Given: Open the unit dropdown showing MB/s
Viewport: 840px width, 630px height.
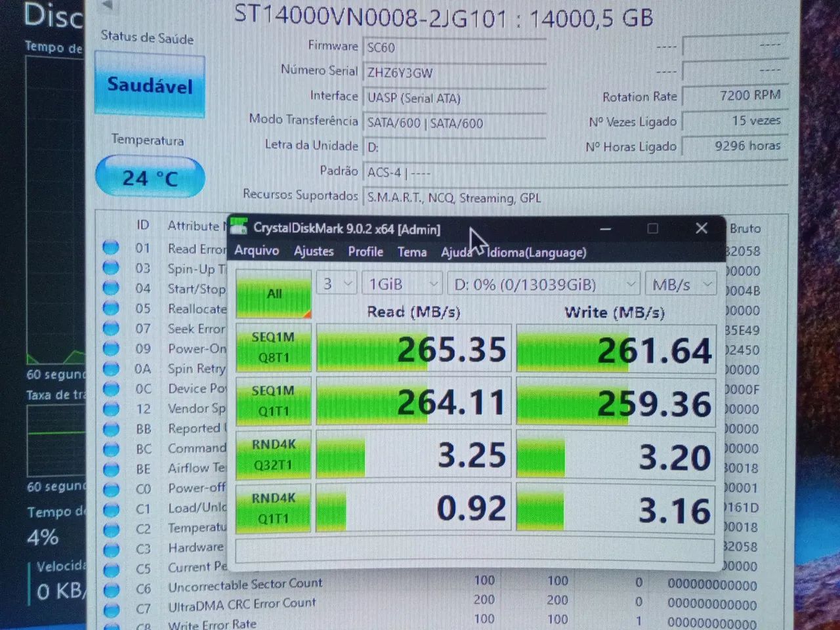Looking at the screenshot, I should coord(681,285).
